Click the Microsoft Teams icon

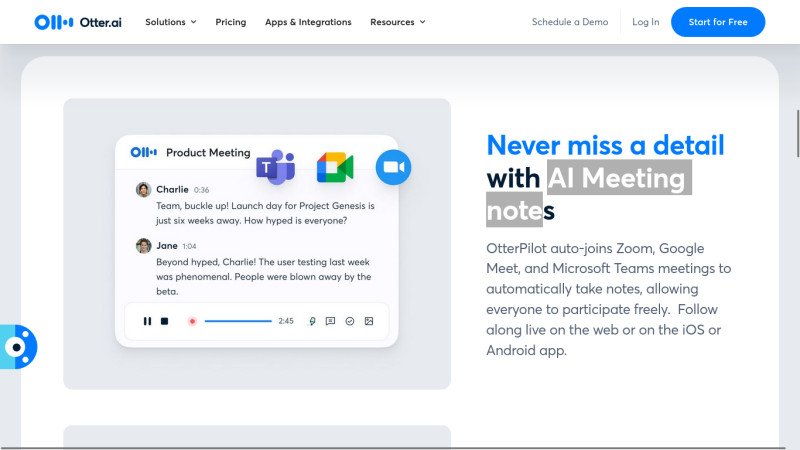pos(275,167)
